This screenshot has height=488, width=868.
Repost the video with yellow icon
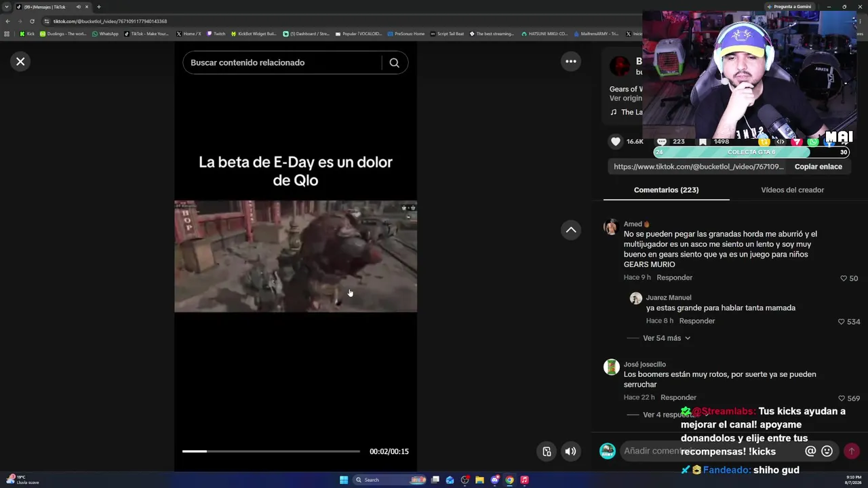tap(764, 142)
